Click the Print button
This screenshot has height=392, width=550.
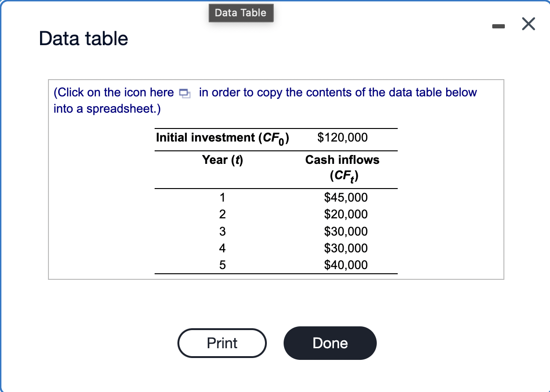[x=222, y=343]
